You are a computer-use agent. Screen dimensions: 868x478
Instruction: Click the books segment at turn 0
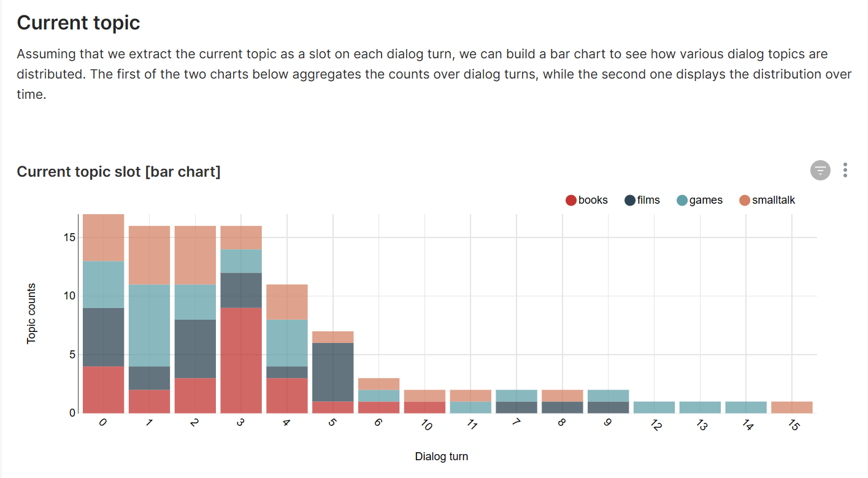click(104, 389)
